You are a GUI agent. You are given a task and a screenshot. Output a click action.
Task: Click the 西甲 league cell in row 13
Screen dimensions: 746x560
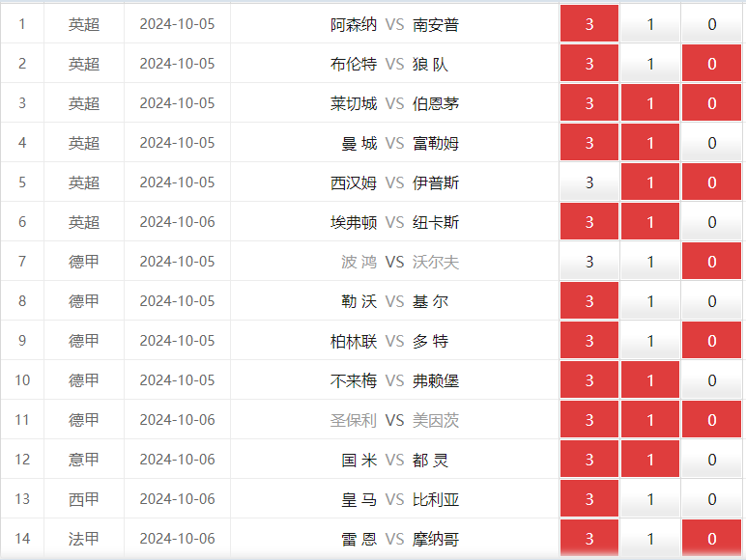84,498
